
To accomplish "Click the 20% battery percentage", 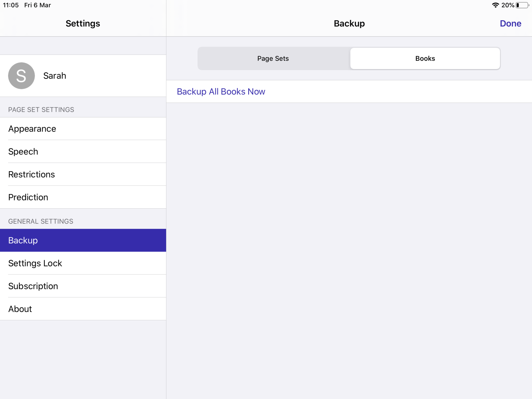I will 508,5.
